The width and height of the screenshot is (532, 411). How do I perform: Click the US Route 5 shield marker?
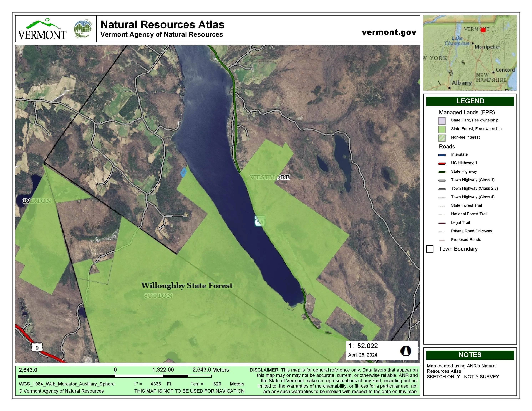point(37,347)
